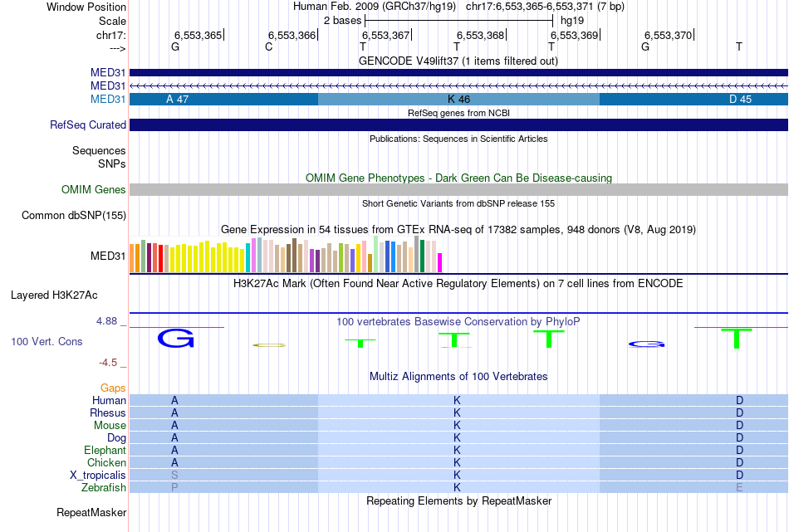Screen dimensions: 789x532
Task: Click the gray OMIM Genes bar
Action: pos(458,189)
